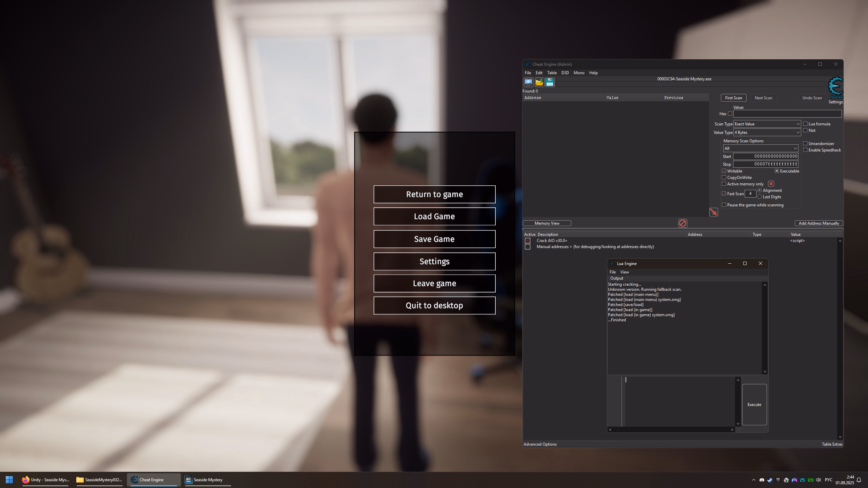This screenshot has width=868, height=488.
Task: Click red arrow add-to-address-list icon
Action: coord(713,212)
